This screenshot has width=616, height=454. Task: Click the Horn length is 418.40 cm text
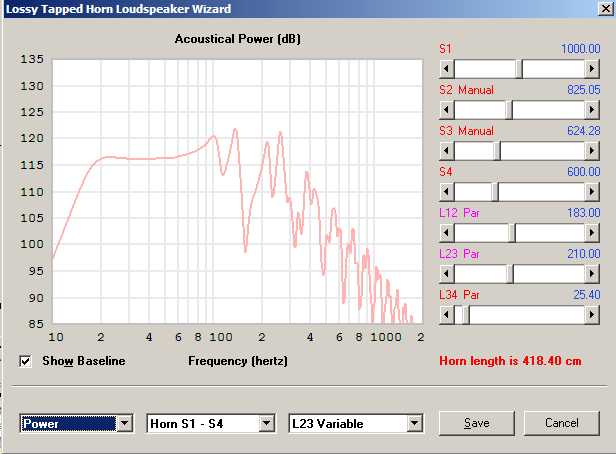[x=510, y=361]
